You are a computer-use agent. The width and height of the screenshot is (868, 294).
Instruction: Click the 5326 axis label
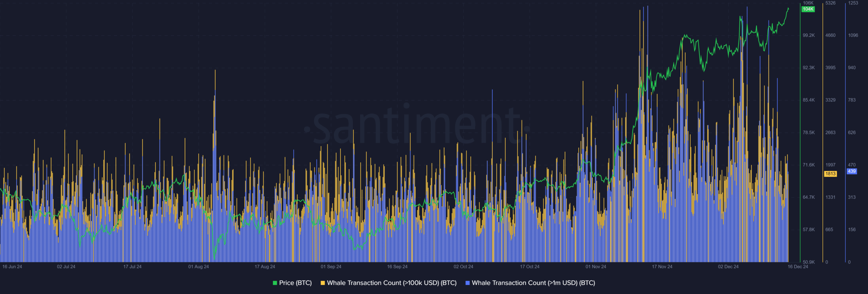(x=830, y=3)
